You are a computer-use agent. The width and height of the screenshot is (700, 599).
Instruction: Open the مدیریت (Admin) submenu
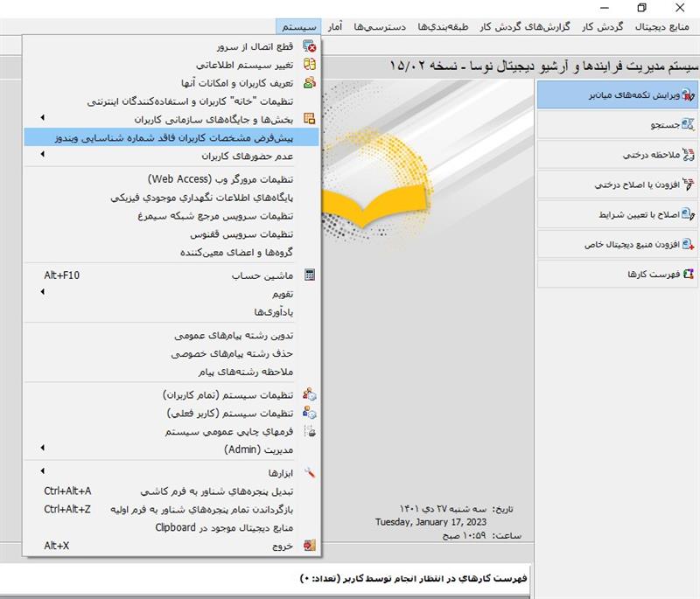pos(43,449)
